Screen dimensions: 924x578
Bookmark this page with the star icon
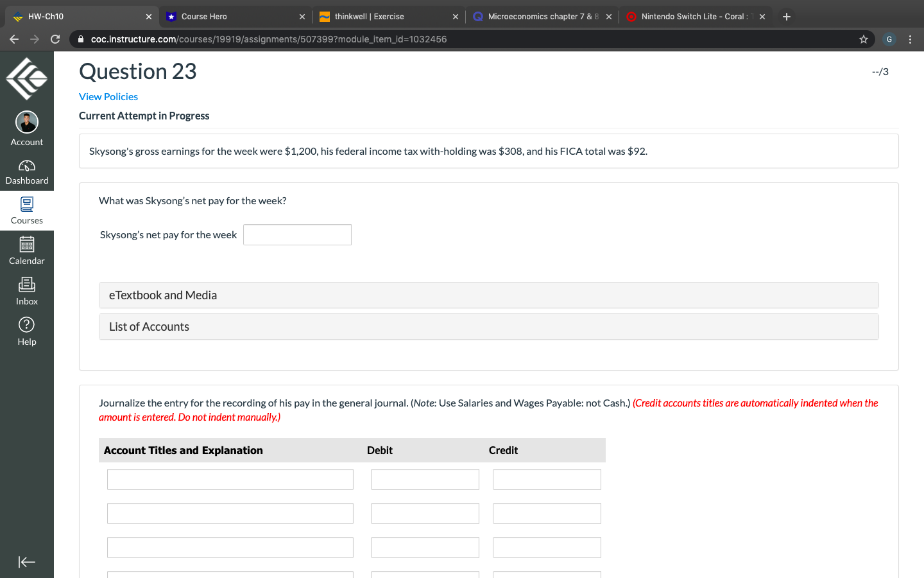pyautogui.click(x=864, y=39)
